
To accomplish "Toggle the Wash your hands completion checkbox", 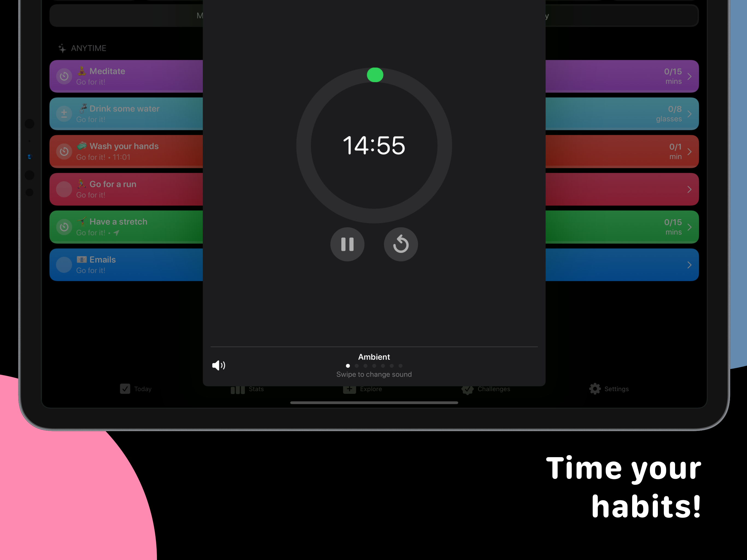I will (x=64, y=151).
